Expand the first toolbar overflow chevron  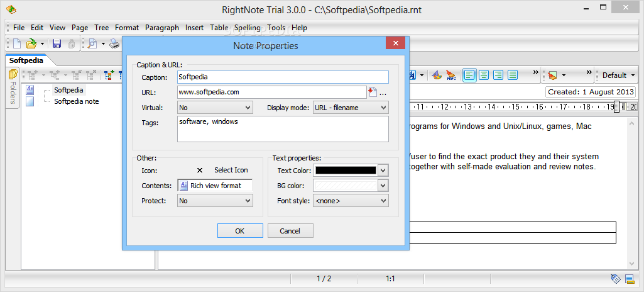point(535,72)
